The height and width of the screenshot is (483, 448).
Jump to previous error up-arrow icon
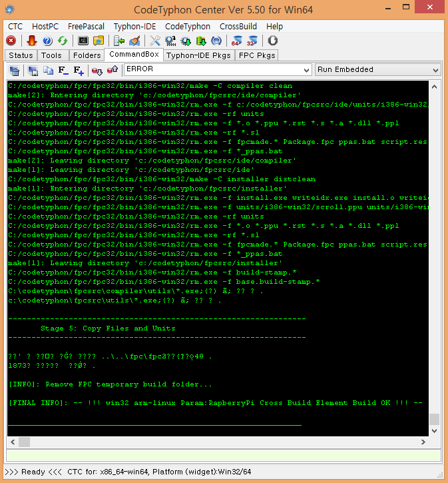(112, 70)
